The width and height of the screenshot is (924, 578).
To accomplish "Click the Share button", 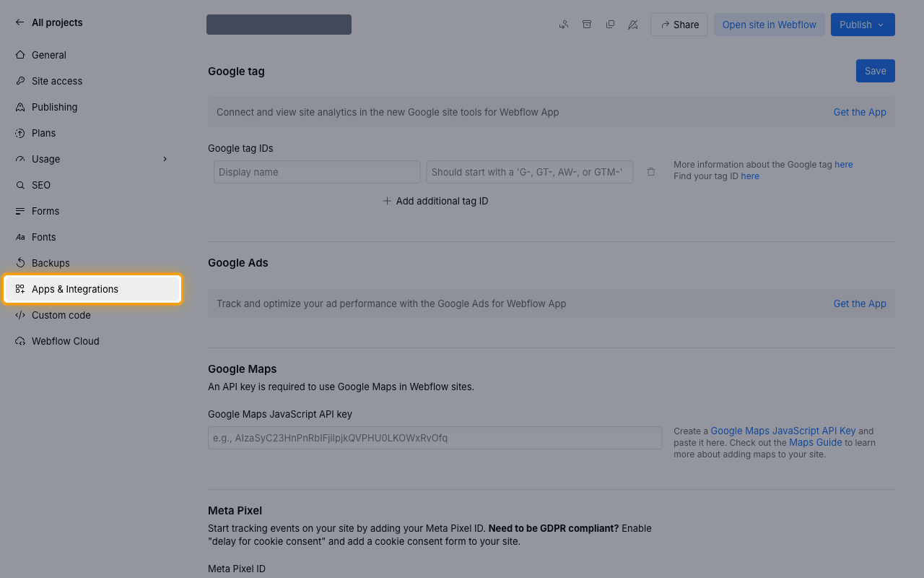I will click(x=679, y=25).
